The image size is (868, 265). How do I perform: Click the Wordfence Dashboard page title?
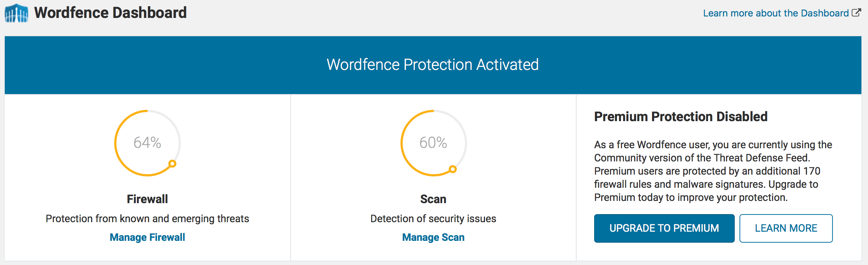(x=110, y=13)
